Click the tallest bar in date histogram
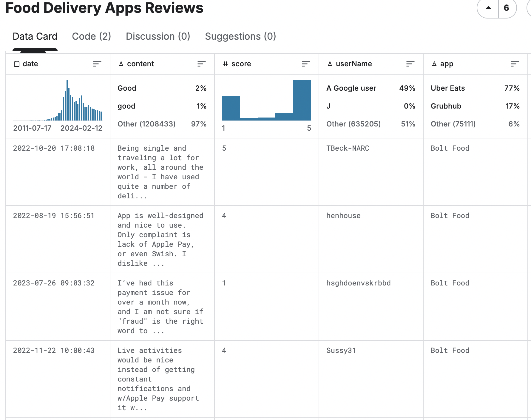 click(x=67, y=100)
